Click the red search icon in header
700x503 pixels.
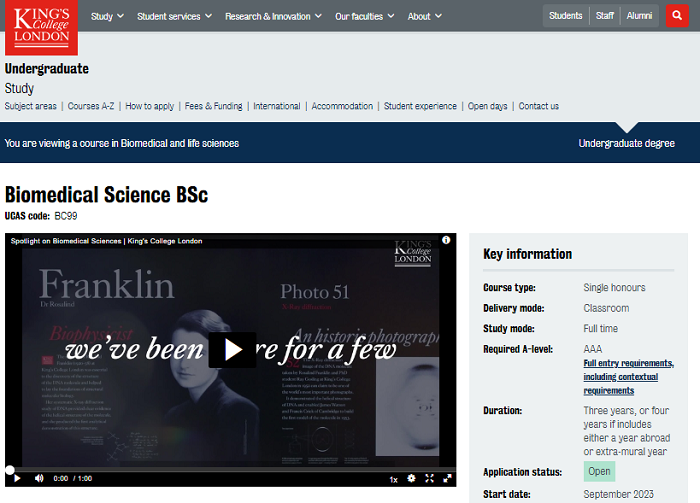[677, 16]
